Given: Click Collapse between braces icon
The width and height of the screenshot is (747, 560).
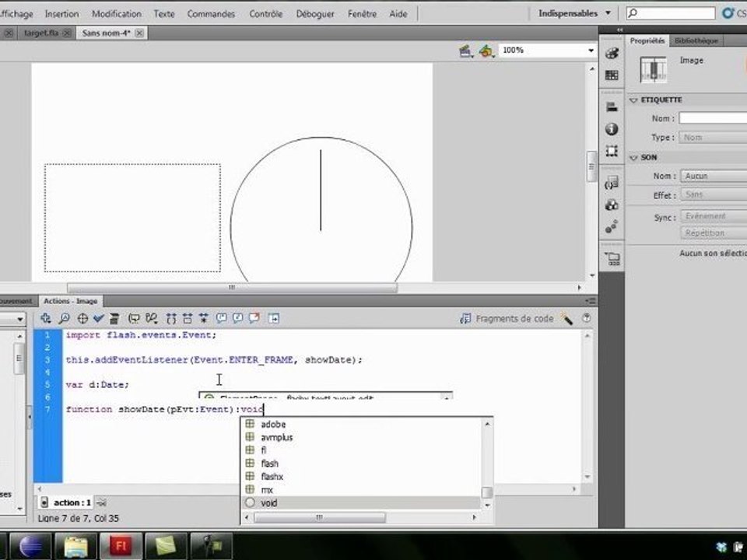Looking at the screenshot, I should point(171,318).
